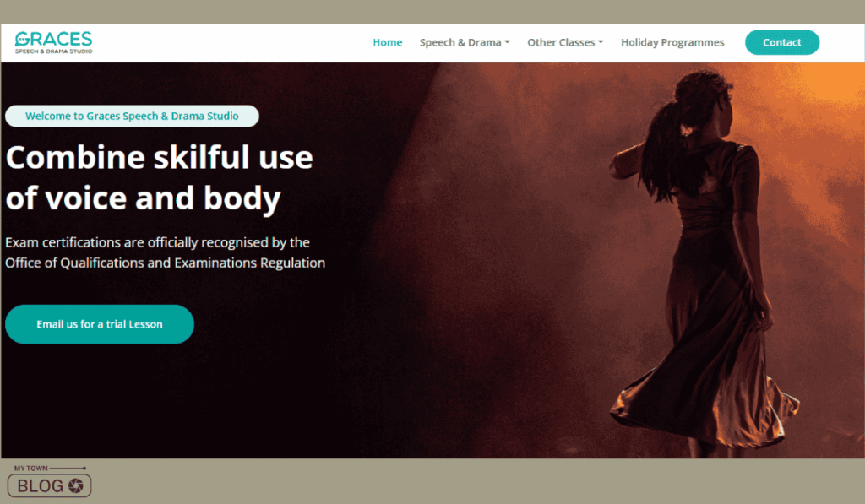The height and width of the screenshot is (504, 865).
Task: Click the BLOG text in the badge
Action: (x=41, y=485)
